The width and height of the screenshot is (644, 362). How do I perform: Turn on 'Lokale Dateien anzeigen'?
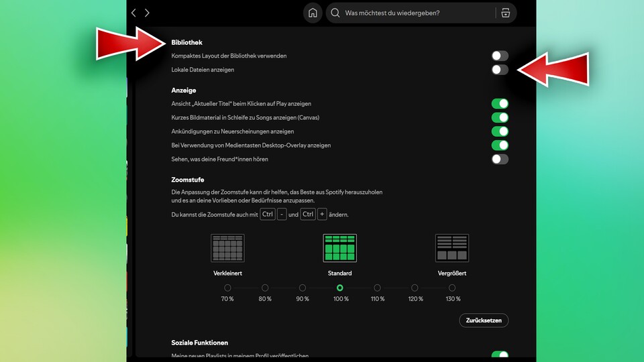tap(500, 70)
